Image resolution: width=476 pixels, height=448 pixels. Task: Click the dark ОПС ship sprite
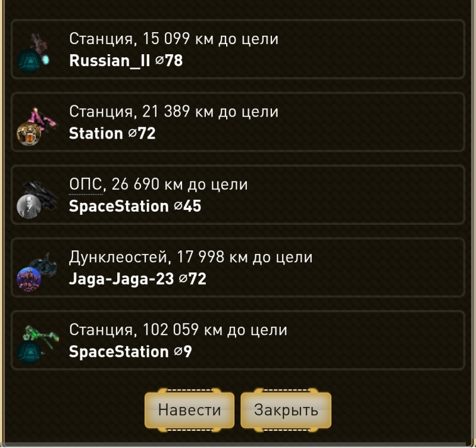42,195
